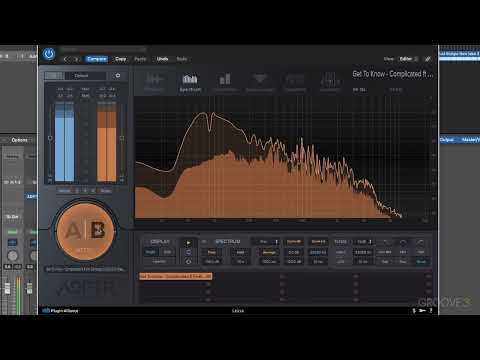Click the dollar icon in plugin footer
The height and width of the screenshot is (360, 480).
point(414,311)
